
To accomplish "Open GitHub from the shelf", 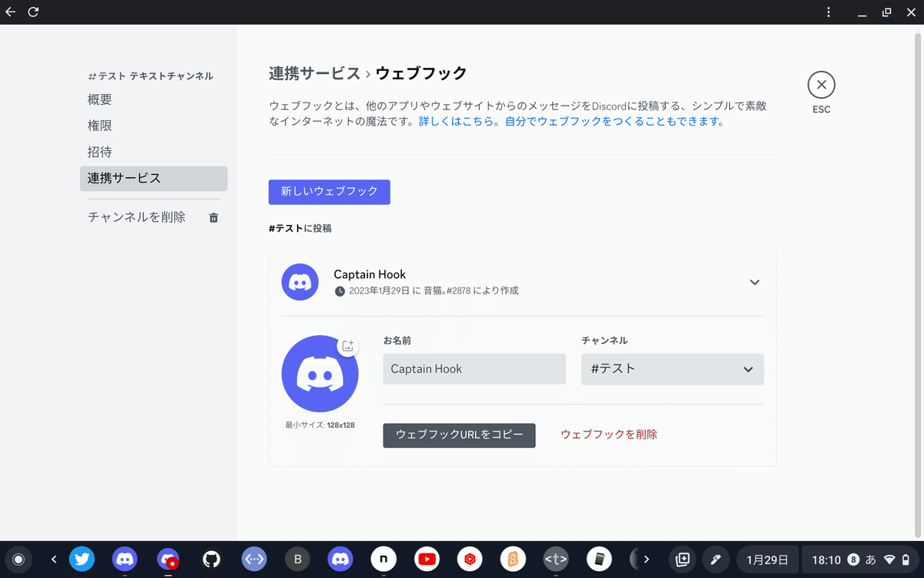I will (x=211, y=559).
